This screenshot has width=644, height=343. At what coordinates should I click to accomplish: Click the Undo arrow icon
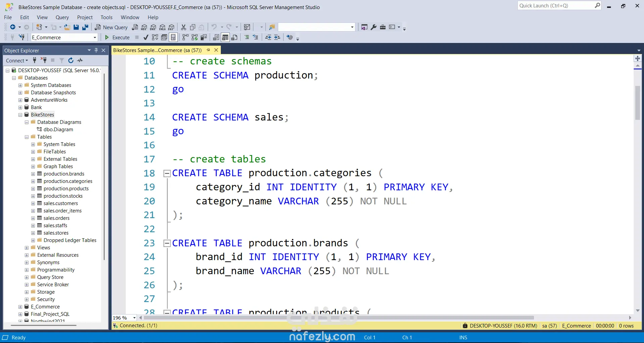point(214,27)
